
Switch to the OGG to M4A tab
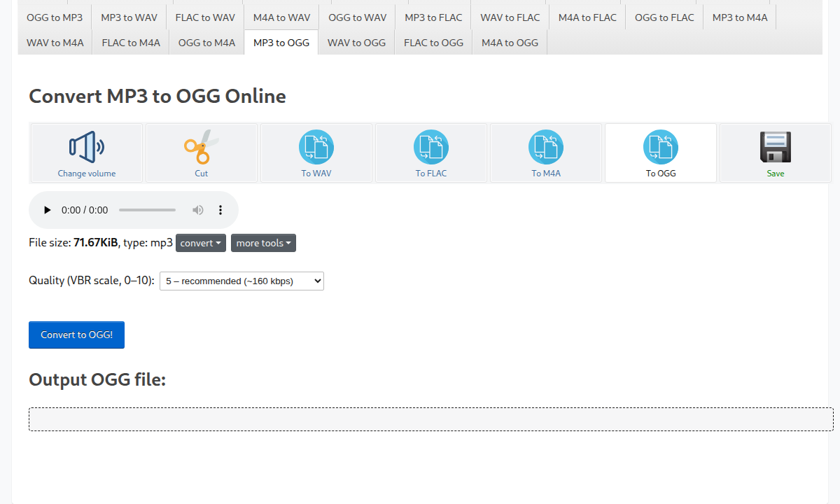[206, 42]
